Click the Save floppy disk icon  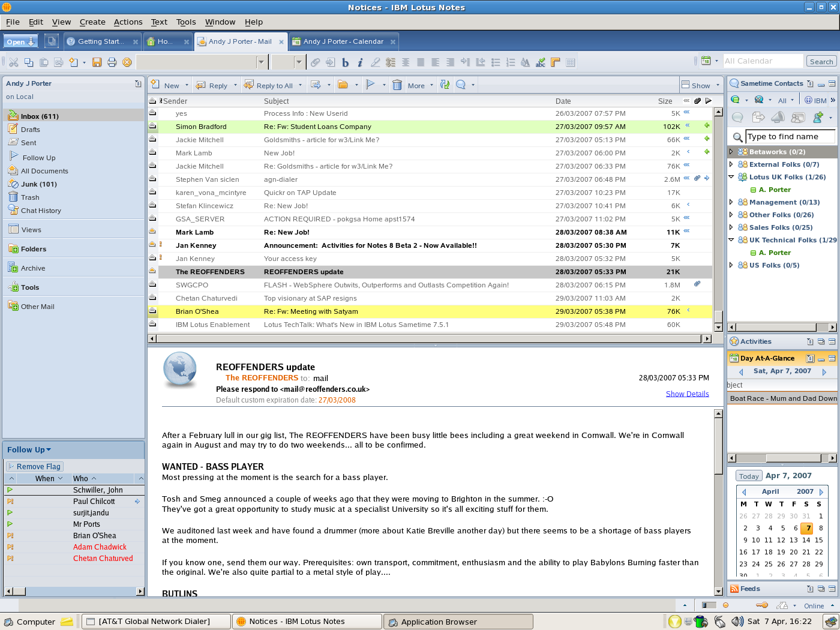click(97, 62)
